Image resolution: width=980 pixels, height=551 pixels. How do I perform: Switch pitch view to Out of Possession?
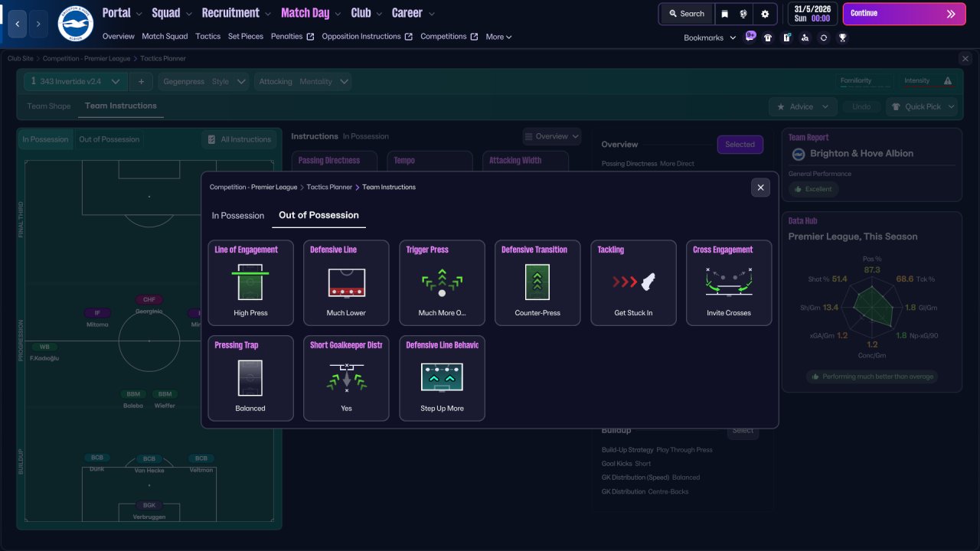(109, 139)
